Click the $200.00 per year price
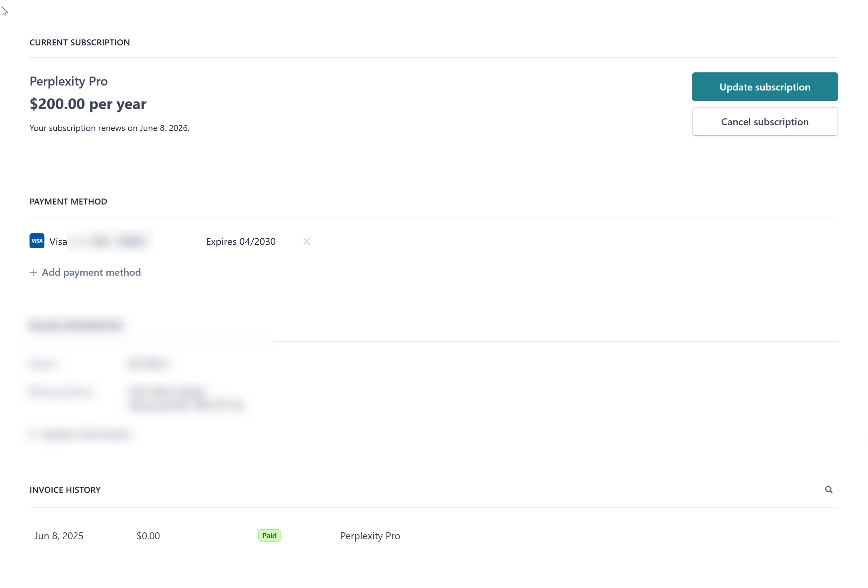 click(x=88, y=104)
